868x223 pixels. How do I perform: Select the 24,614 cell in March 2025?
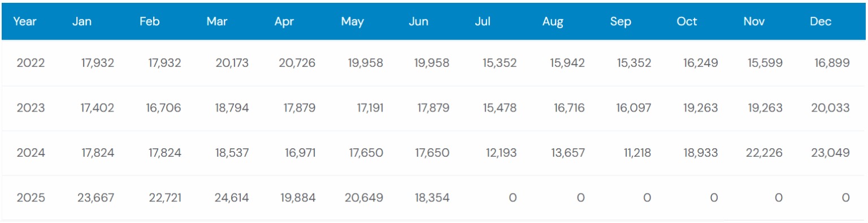click(x=231, y=198)
